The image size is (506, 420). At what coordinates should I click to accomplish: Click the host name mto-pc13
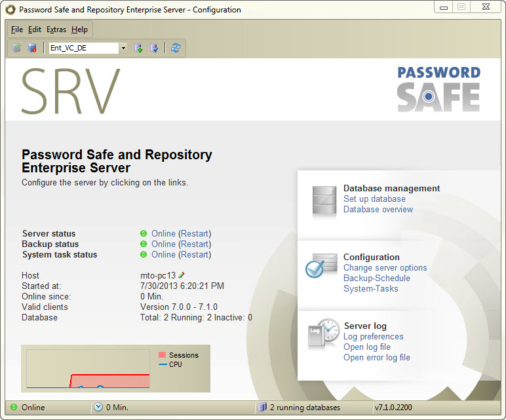pyautogui.click(x=158, y=275)
